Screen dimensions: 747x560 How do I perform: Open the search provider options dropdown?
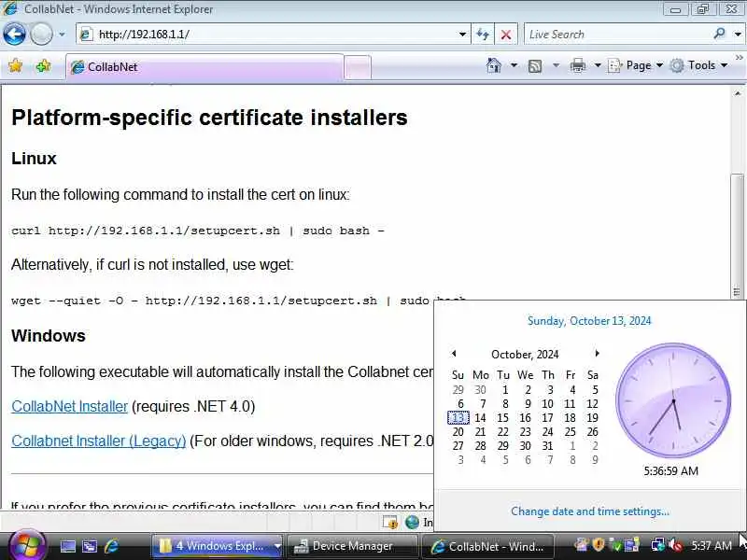pos(738,35)
